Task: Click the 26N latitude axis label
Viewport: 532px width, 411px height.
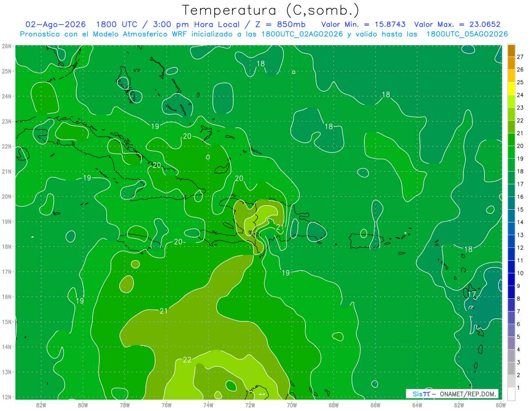Action: point(7,46)
